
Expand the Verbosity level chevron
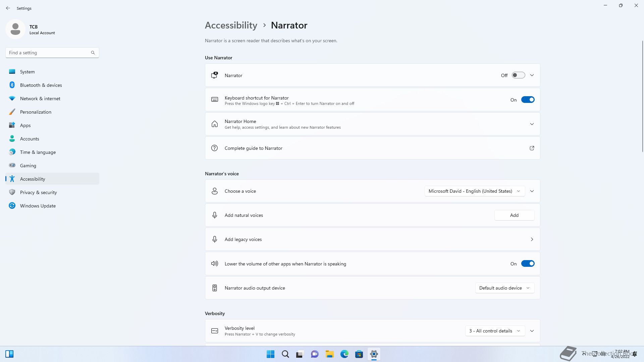click(532, 331)
